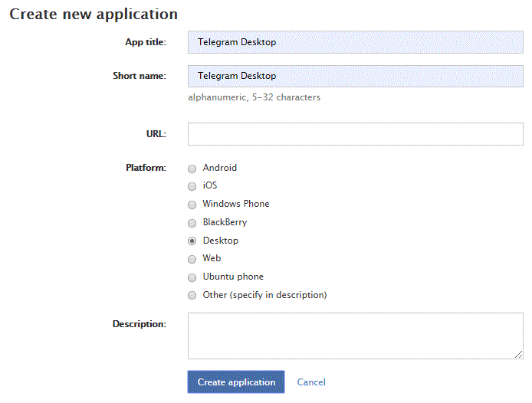Click inside the Description text area
532x403 pixels.
click(355, 336)
